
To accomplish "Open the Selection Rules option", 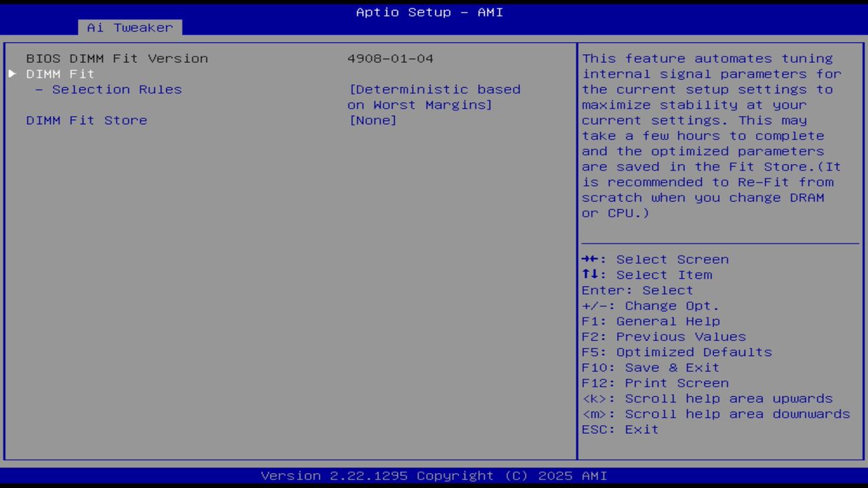I will click(x=117, y=89).
